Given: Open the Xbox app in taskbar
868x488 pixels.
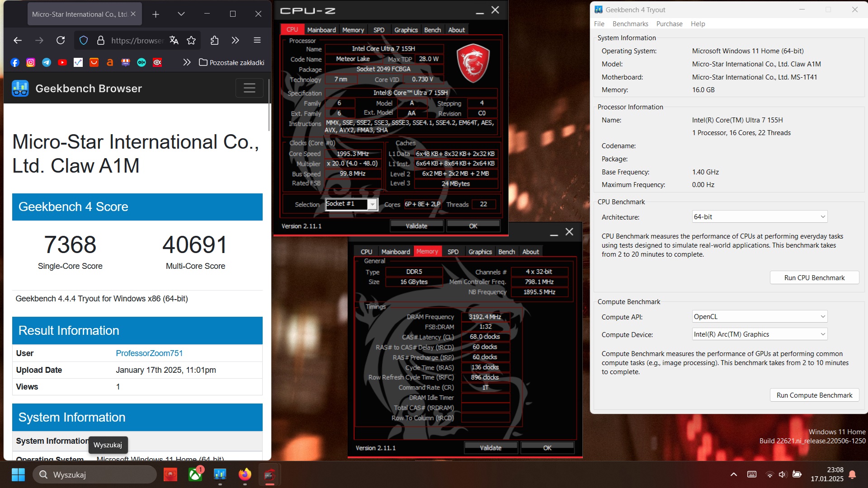Looking at the screenshot, I should (x=195, y=474).
